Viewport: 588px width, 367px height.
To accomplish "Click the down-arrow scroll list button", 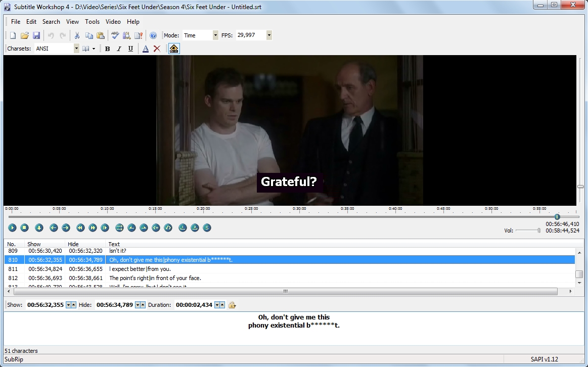I will click(39, 227).
